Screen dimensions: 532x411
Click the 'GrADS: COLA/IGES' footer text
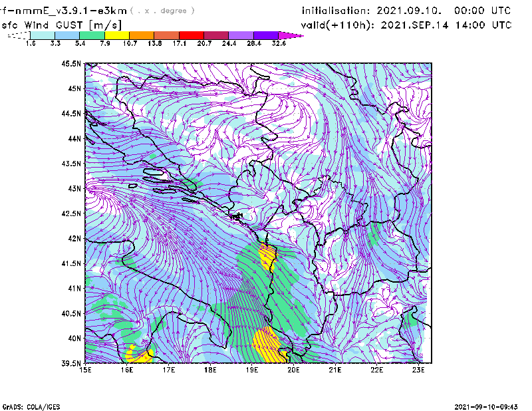tap(31, 406)
